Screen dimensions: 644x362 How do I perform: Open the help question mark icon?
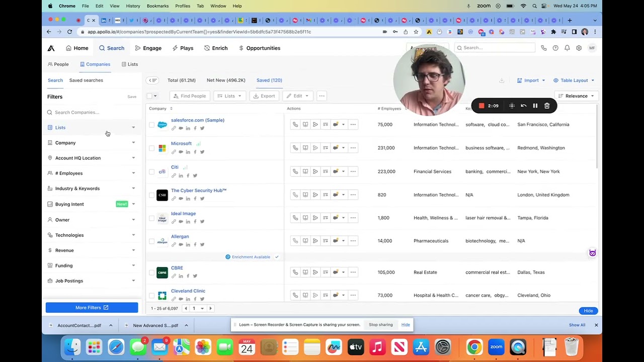coord(555,48)
